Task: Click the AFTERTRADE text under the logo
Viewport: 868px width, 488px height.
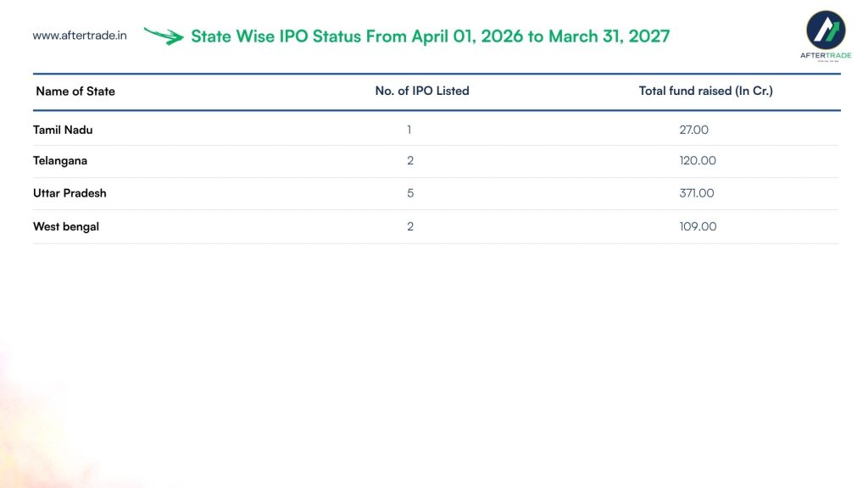Action: pos(826,55)
